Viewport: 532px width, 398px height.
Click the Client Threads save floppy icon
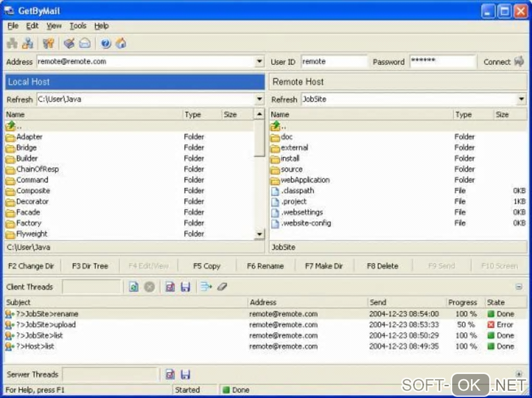pos(185,287)
